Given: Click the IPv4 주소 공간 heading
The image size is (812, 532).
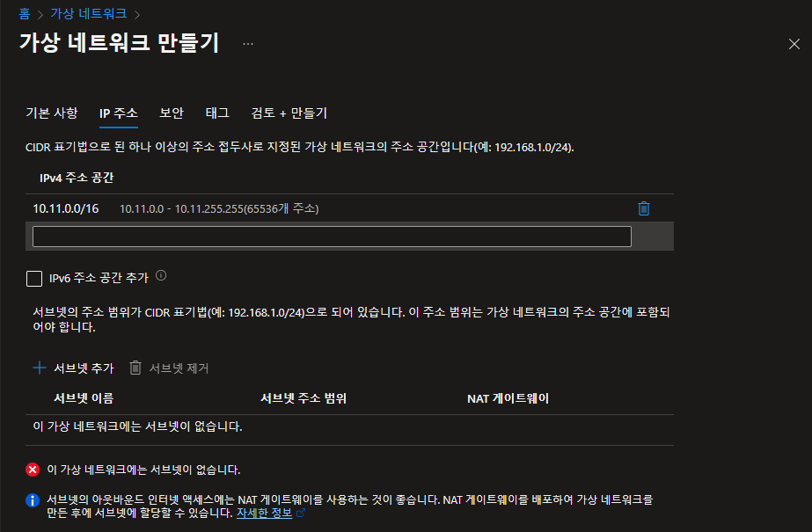Looking at the screenshot, I should point(77,178).
